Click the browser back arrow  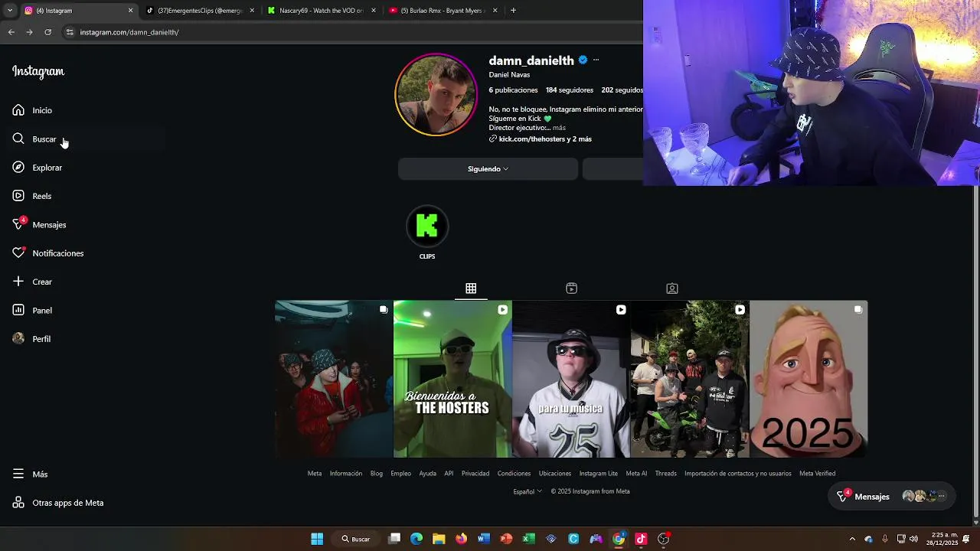11,32
